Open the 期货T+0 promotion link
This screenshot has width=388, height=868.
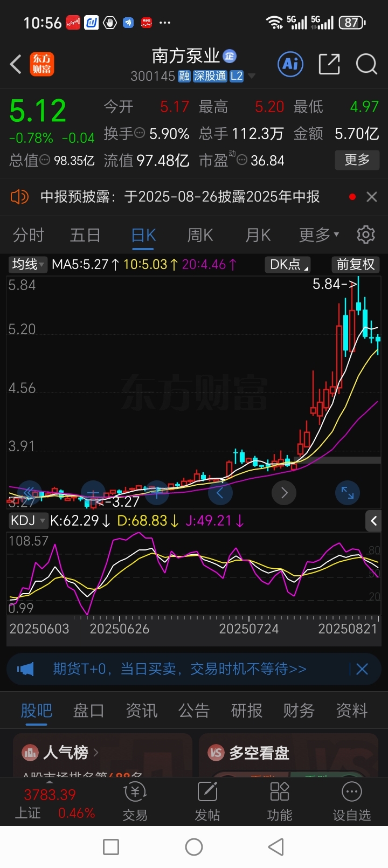click(x=179, y=669)
